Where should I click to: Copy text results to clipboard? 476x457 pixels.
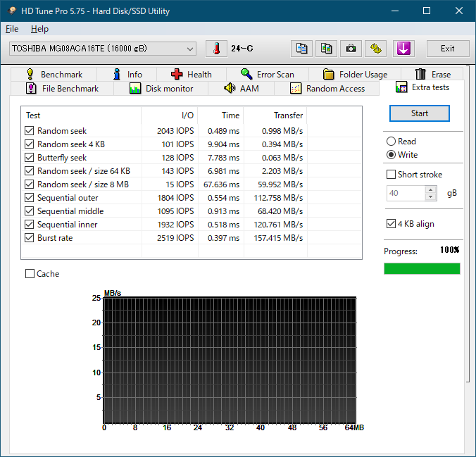point(301,49)
